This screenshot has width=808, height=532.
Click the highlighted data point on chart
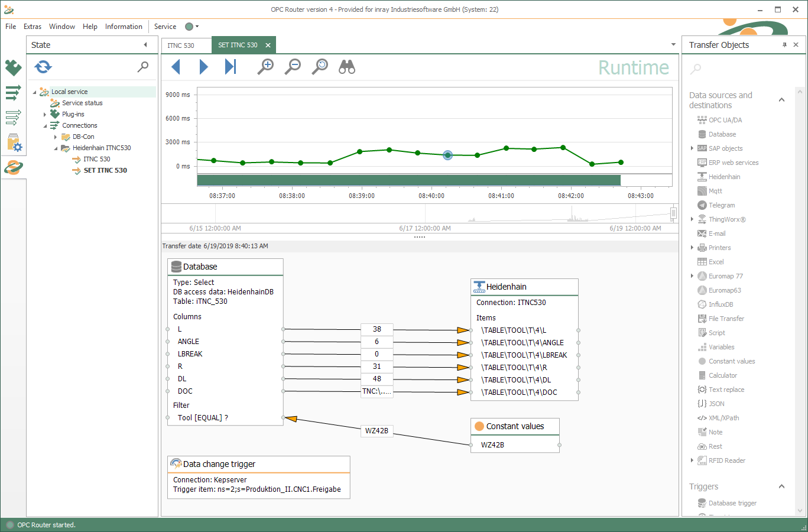pos(447,155)
